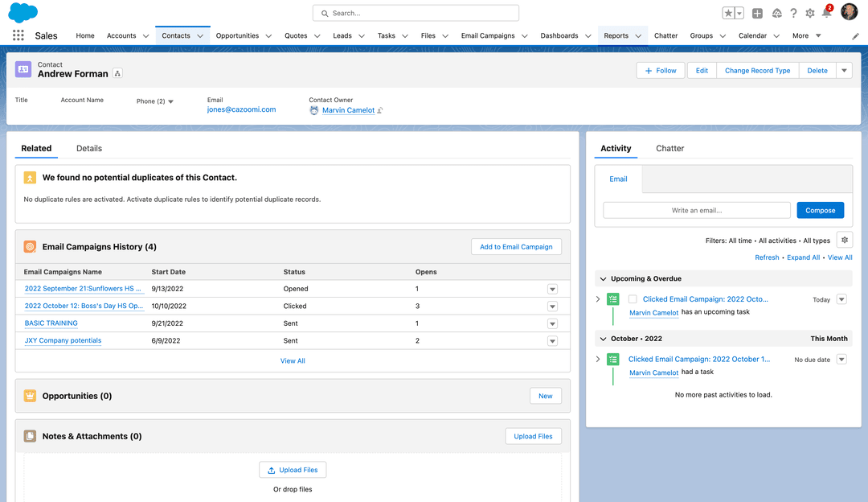Click the edit page pencil icon
This screenshot has height=502, width=868.
click(x=855, y=35)
